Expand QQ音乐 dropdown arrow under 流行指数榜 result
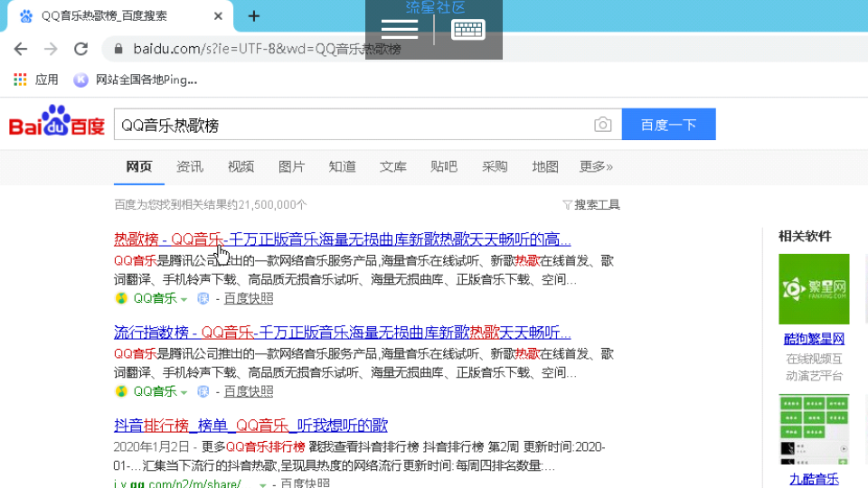The width and height of the screenshot is (868, 488). pos(184,392)
